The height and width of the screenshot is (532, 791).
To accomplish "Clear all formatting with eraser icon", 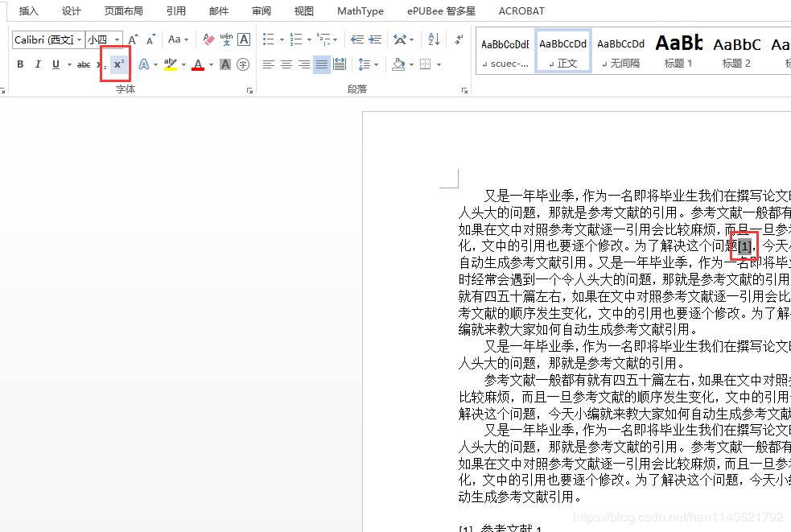I will [208, 39].
